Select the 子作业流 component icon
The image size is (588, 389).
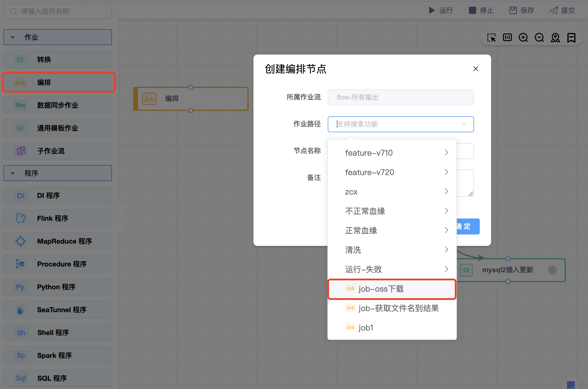[x=21, y=151]
